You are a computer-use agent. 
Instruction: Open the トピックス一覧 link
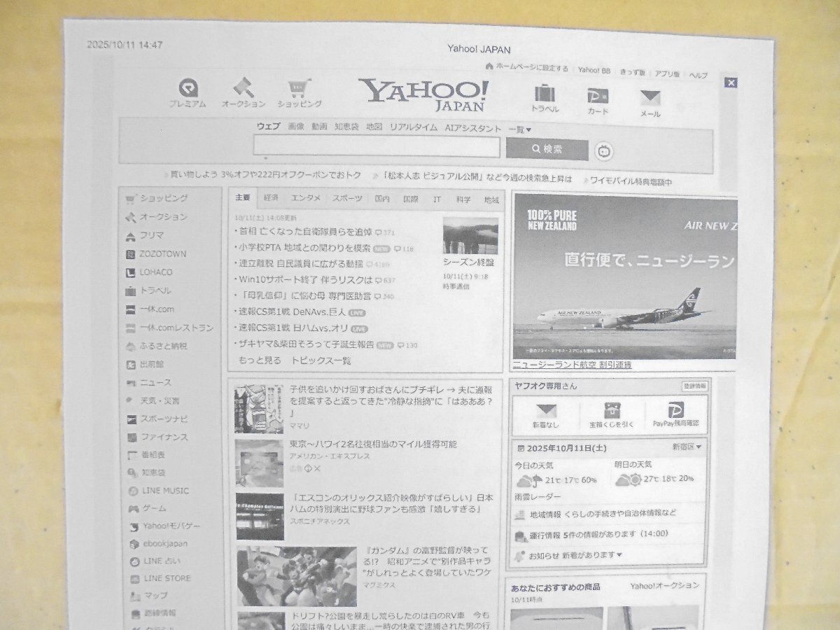(x=321, y=360)
